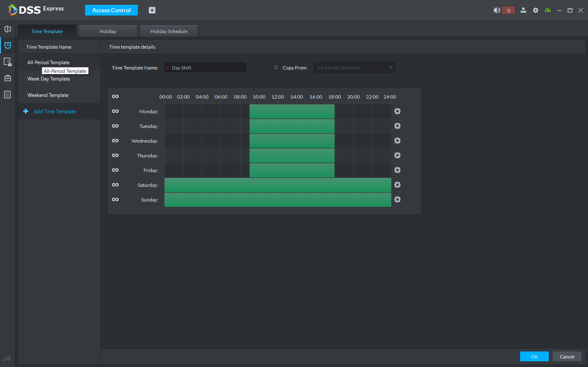
Task: Open Tuesday period settings gear
Action: tap(397, 126)
